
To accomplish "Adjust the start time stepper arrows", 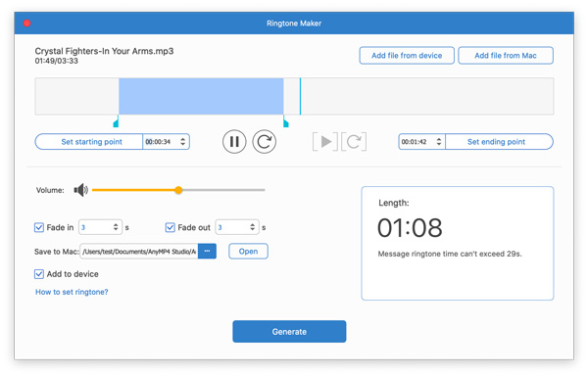I will [x=182, y=142].
